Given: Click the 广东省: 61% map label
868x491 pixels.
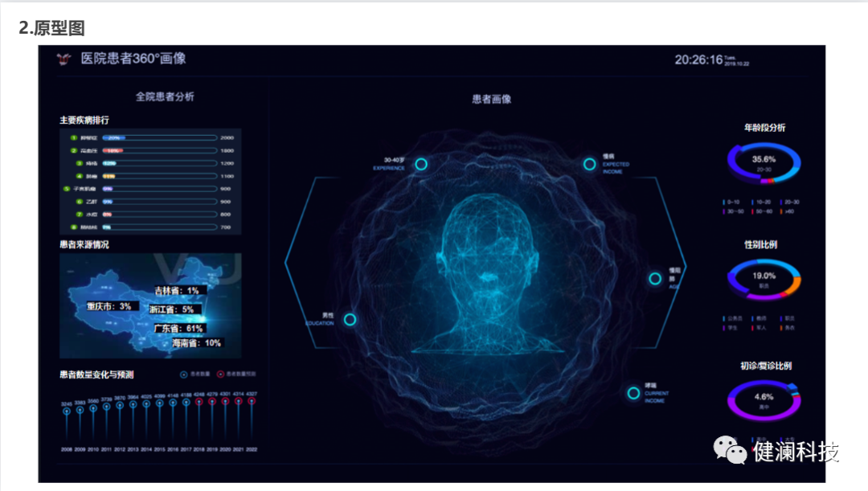Looking at the screenshot, I should pos(178,328).
